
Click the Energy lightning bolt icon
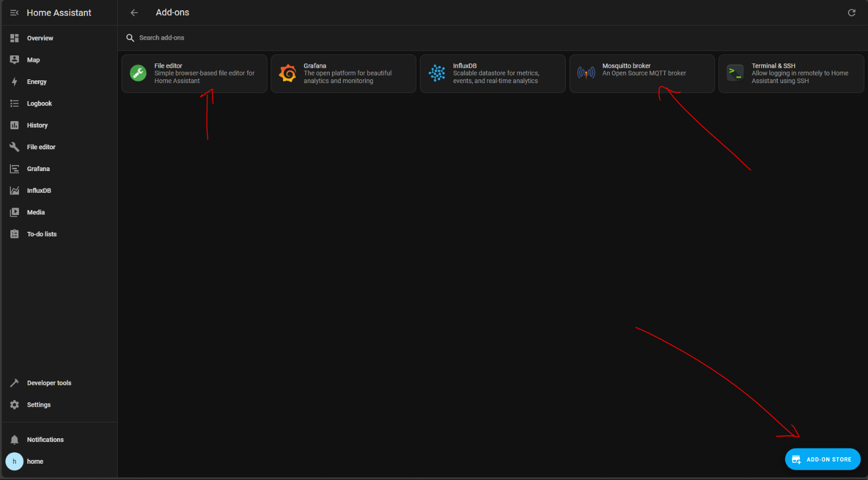(x=15, y=81)
